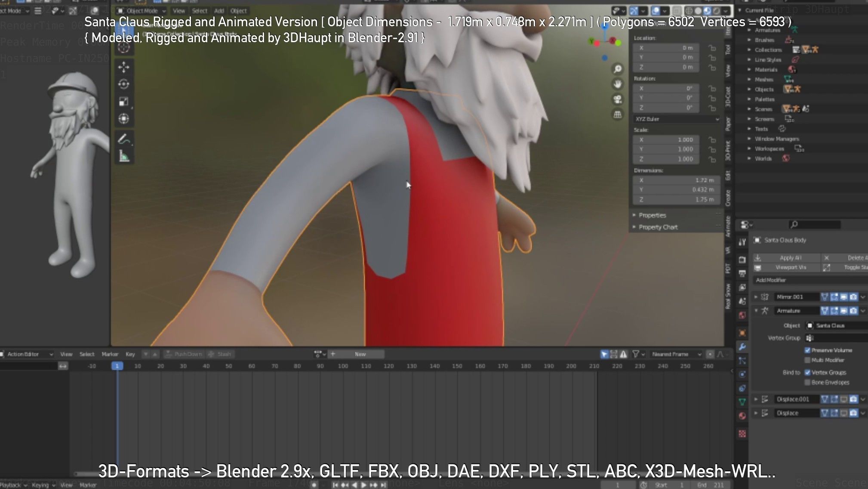Viewport: 868px width, 489px height.
Task: Toggle the camera view icon in viewport
Action: point(618,99)
